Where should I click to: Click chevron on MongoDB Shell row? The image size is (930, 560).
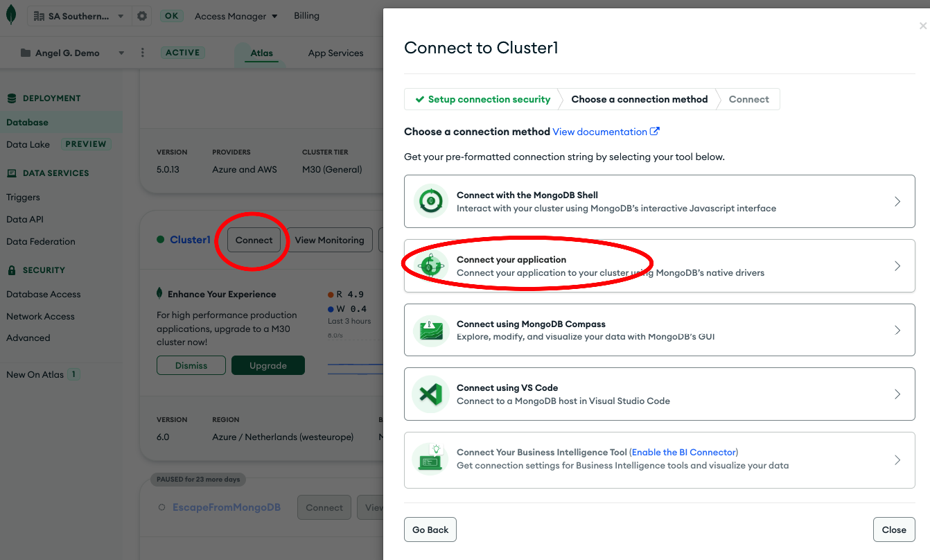pos(897,202)
